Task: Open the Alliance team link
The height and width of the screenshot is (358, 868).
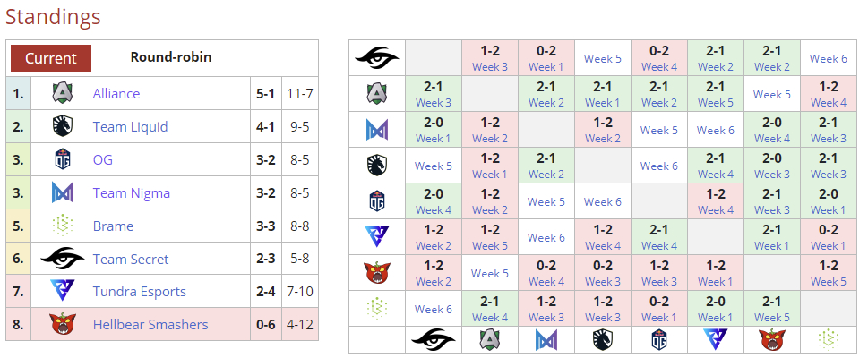Action: pyautogui.click(x=116, y=93)
